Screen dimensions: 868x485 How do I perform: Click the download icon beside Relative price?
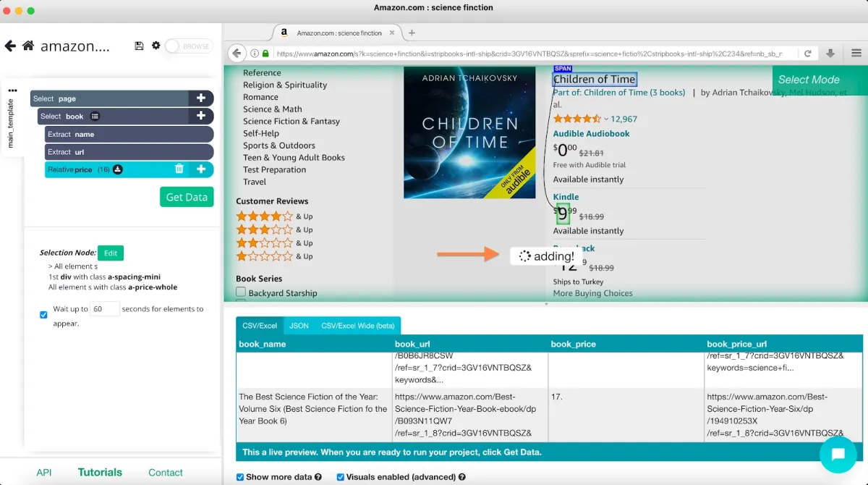pyautogui.click(x=118, y=169)
